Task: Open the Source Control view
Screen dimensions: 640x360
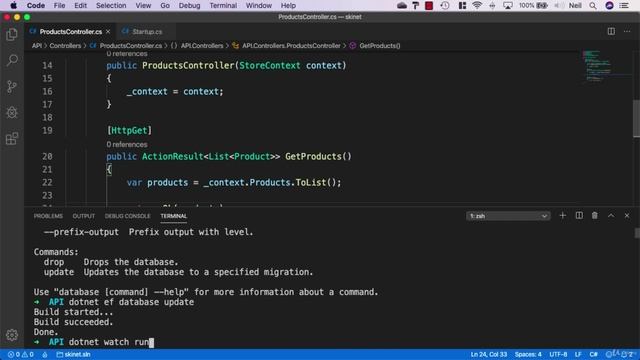Action: [12, 87]
